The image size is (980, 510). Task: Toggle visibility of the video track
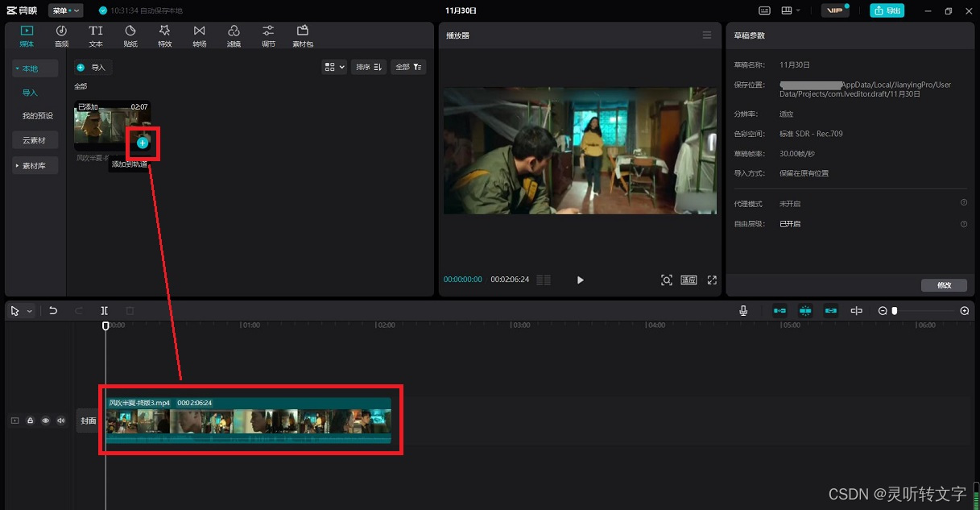pyautogui.click(x=45, y=421)
